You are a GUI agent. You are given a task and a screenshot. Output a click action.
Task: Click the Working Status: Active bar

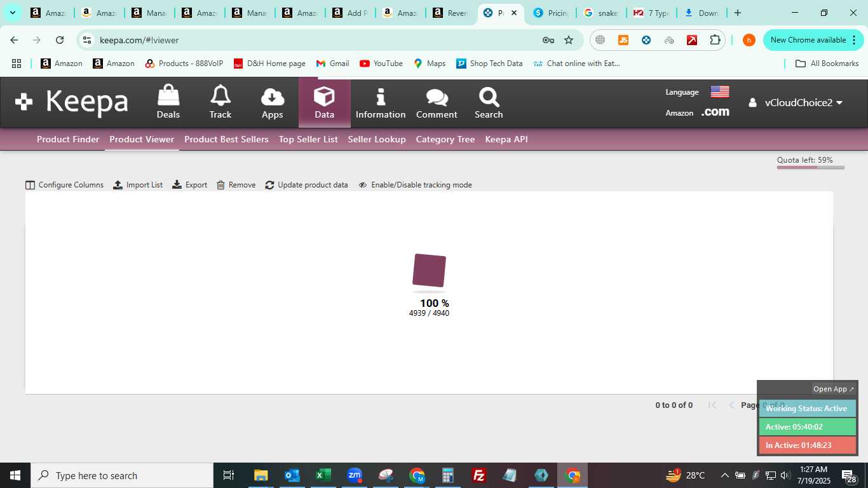tap(807, 409)
